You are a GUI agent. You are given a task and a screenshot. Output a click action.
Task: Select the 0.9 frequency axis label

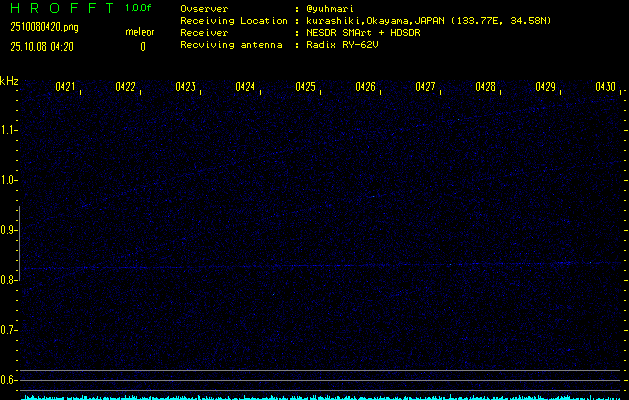point(9,230)
